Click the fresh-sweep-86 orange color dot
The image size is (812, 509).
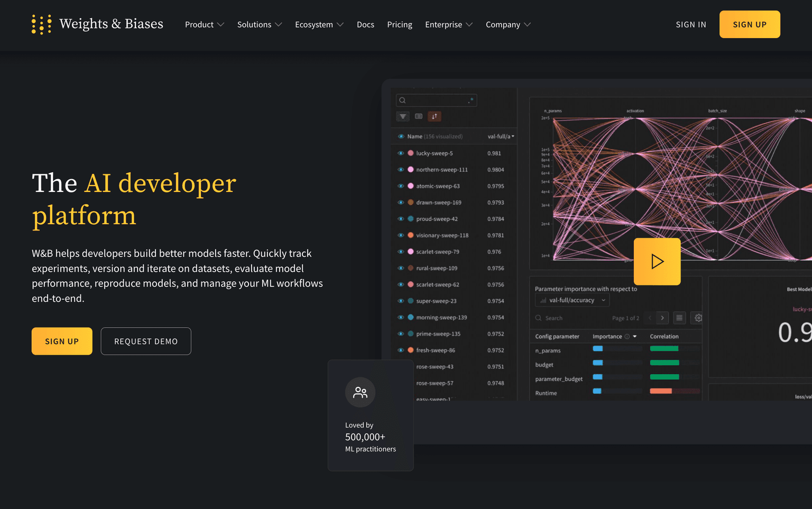[410, 350]
